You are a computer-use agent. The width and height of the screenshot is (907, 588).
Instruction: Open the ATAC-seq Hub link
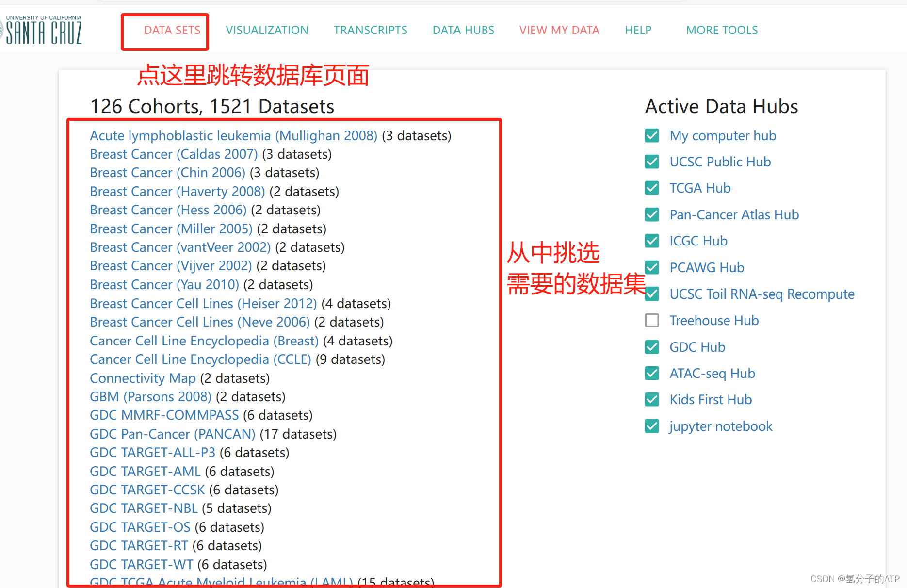pos(712,373)
